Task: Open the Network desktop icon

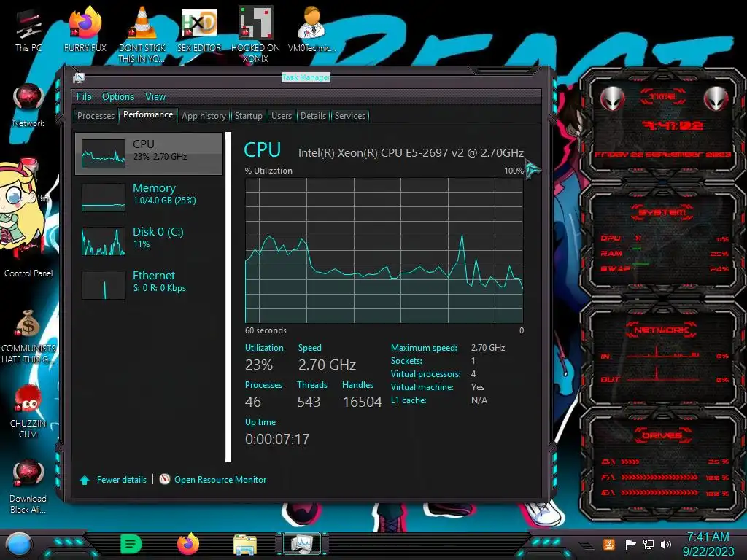Action: [x=28, y=105]
